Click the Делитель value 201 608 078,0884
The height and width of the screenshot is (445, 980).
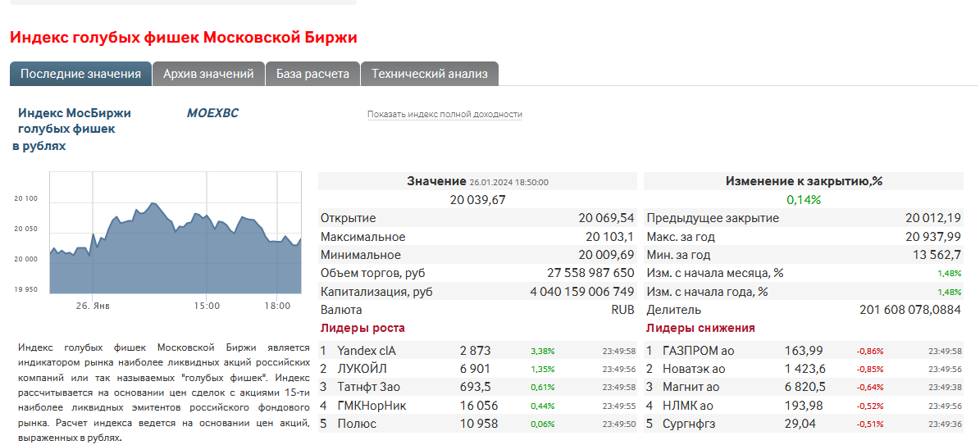point(910,310)
